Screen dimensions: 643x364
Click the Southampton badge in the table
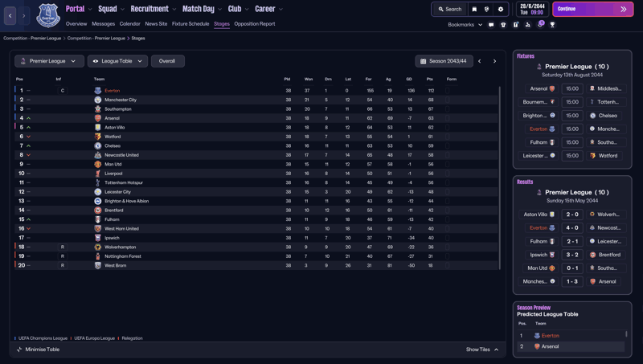pyautogui.click(x=97, y=109)
